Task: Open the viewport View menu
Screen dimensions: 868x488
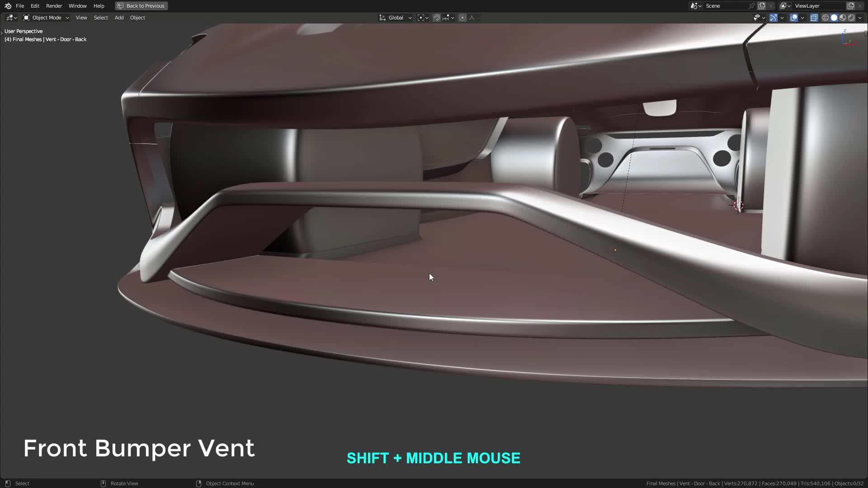Action: (81, 18)
